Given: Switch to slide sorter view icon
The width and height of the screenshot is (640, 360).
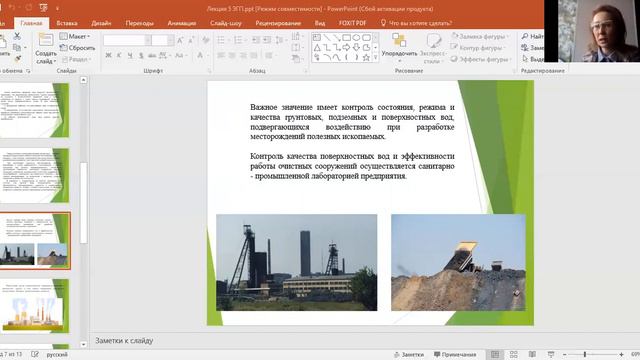Looking at the screenshot, I should tap(513, 355).
